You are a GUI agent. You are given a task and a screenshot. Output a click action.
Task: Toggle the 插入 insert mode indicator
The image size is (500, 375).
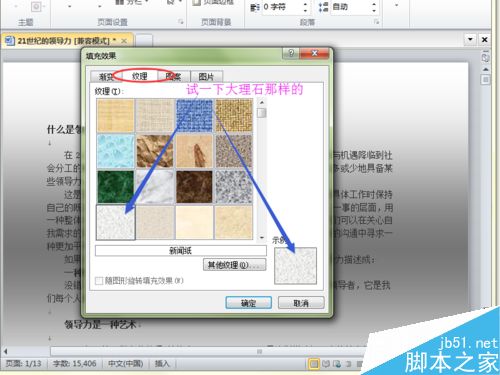tap(162, 363)
